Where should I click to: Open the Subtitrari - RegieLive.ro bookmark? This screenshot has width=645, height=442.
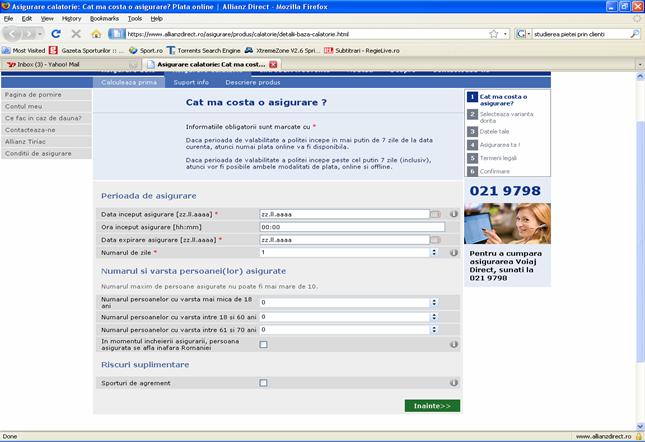pyautogui.click(x=362, y=51)
